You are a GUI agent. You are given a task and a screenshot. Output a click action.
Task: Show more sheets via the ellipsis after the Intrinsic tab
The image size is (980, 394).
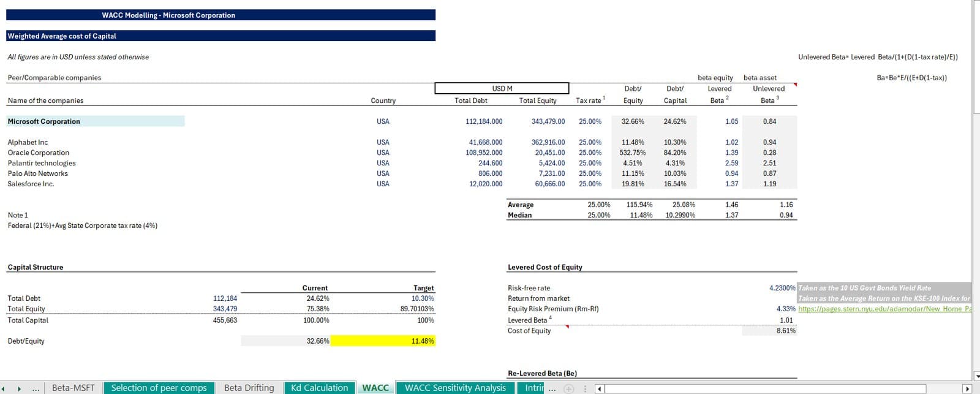tap(552, 388)
